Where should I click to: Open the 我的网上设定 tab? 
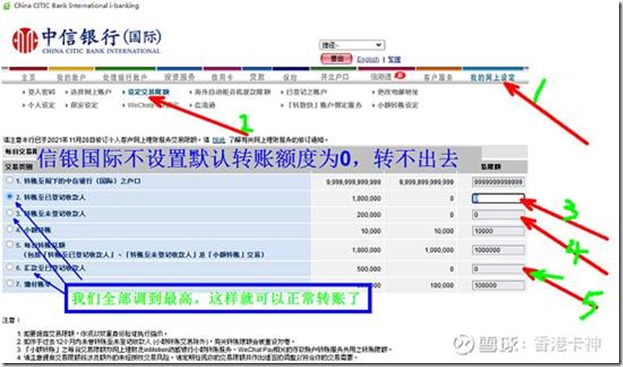tap(493, 77)
